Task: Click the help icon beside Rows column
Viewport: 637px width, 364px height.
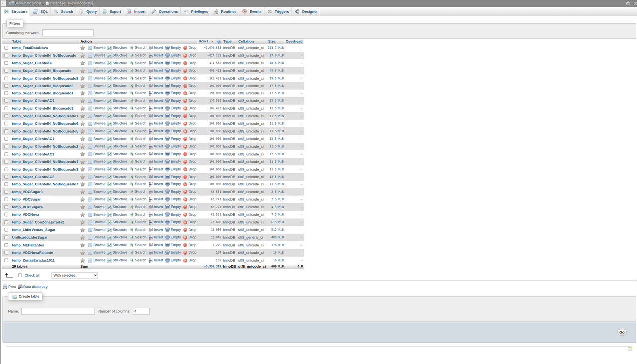Action: 218,41
